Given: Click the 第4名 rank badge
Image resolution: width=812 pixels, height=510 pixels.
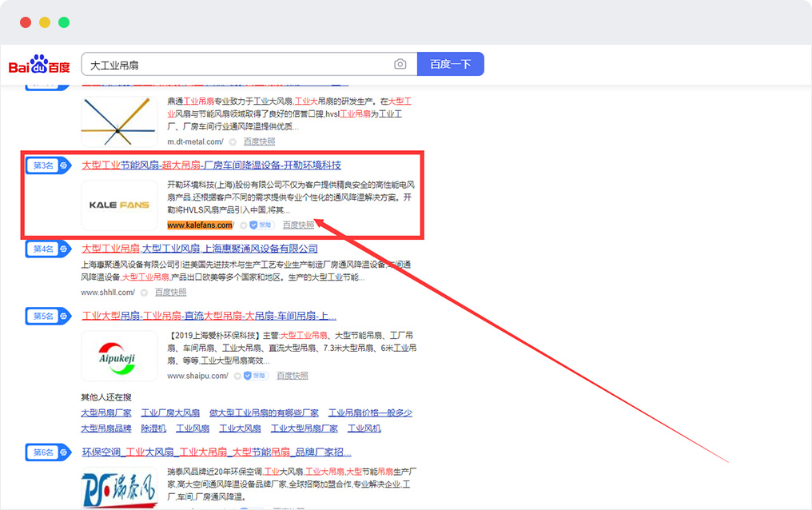Looking at the screenshot, I should (x=48, y=249).
